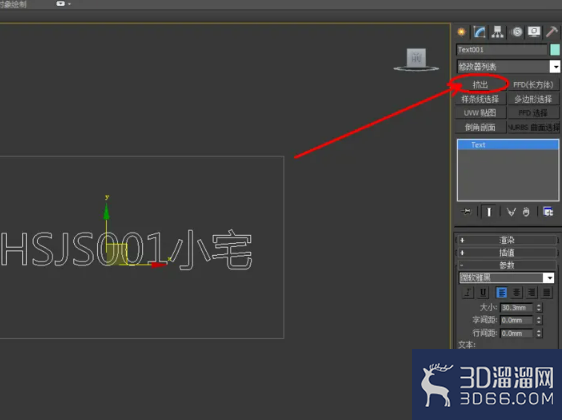Select Text entry in modifier stack
562x420 pixels.
pyautogui.click(x=508, y=145)
